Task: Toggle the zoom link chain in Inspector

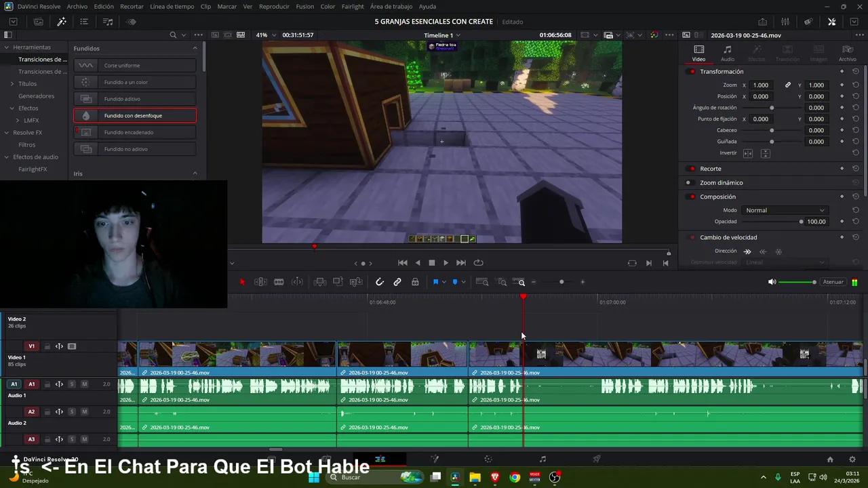Action: click(788, 85)
